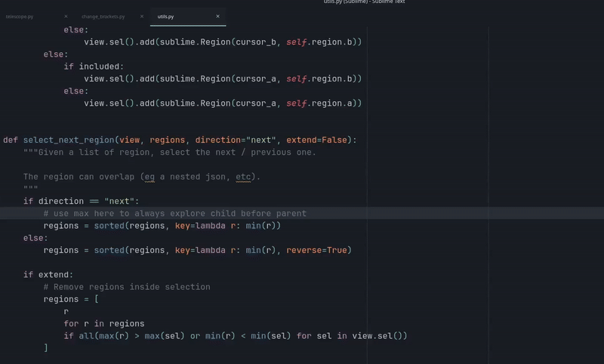Close the change_brackets.py tab
Viewport: 604px width, 364px height.
click(x=142, y=16)
